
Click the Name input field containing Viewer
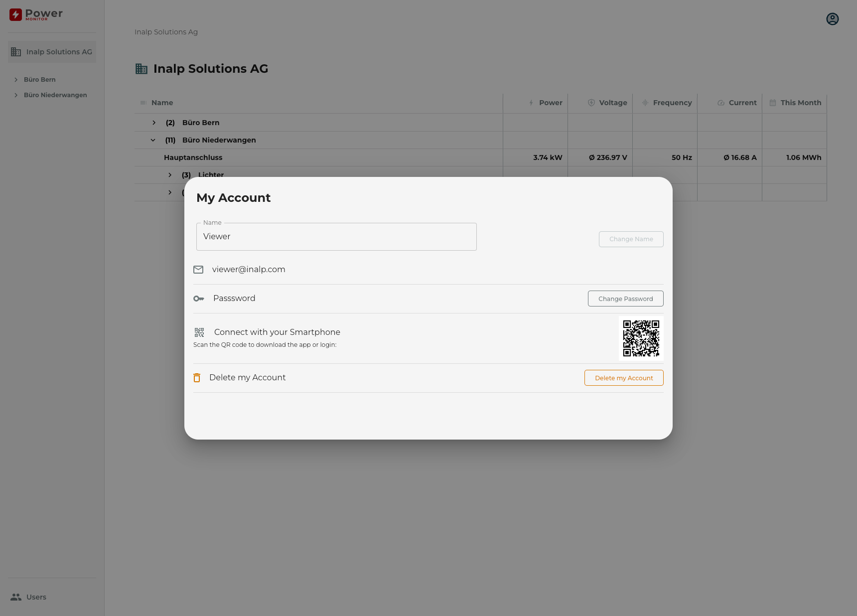[336, 237]
